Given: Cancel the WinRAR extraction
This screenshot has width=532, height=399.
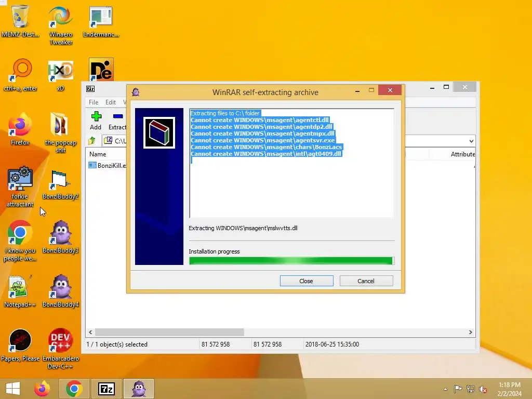Looking at the screenshot, I should pos(366,281).
